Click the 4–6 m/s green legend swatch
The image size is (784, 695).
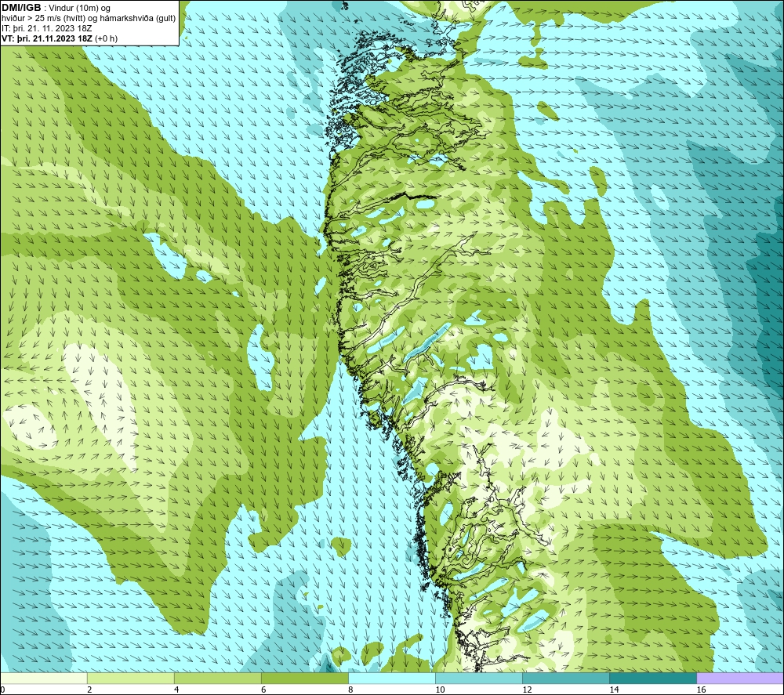point(217,679)
